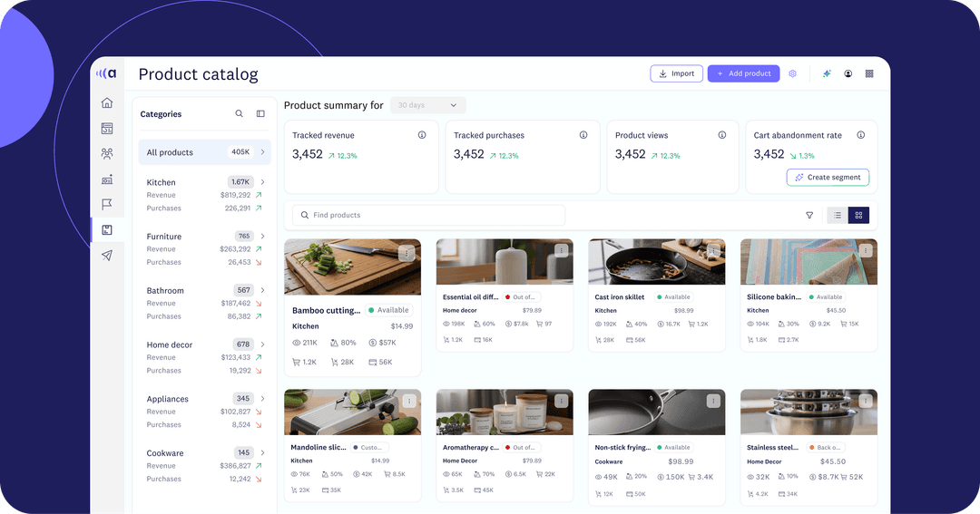Image resolution: width=980 pixels, height=514 pixels.
Task: Click the Find products search field
Action: pos(428,215)
